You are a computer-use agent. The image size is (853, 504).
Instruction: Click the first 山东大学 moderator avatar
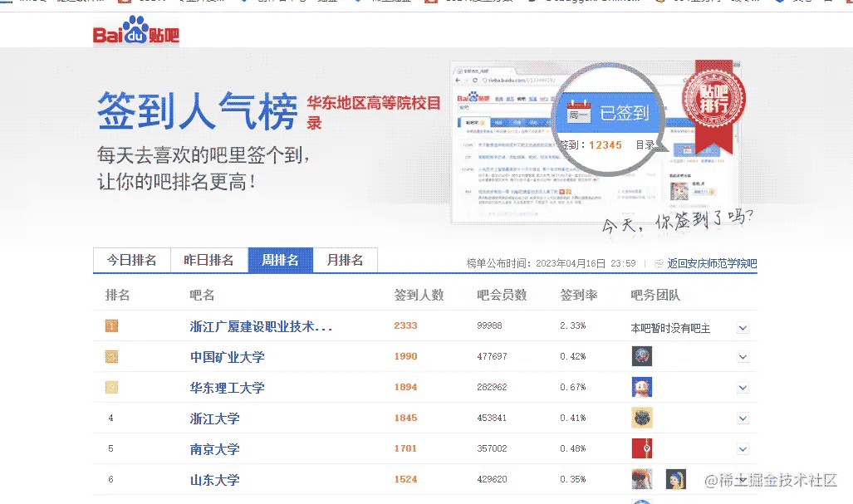click(x=642, y=479)
